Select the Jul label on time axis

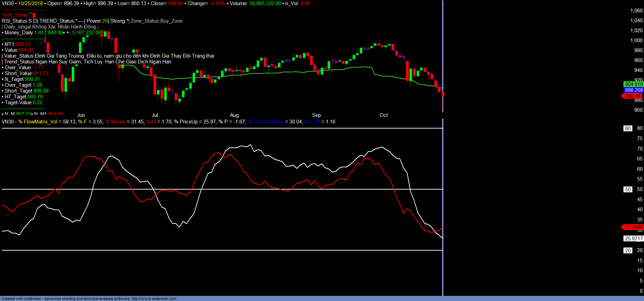[x=155, y=115]
